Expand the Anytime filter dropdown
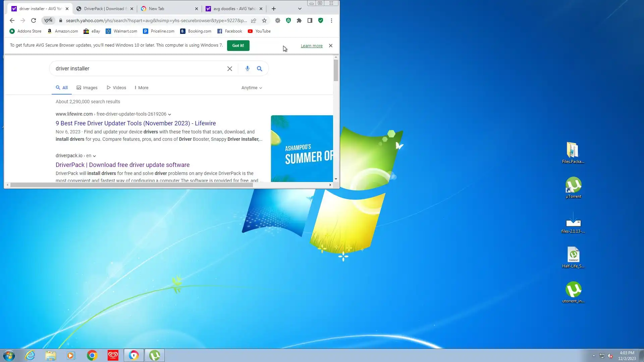644x362 pixels. pos(252,88)
